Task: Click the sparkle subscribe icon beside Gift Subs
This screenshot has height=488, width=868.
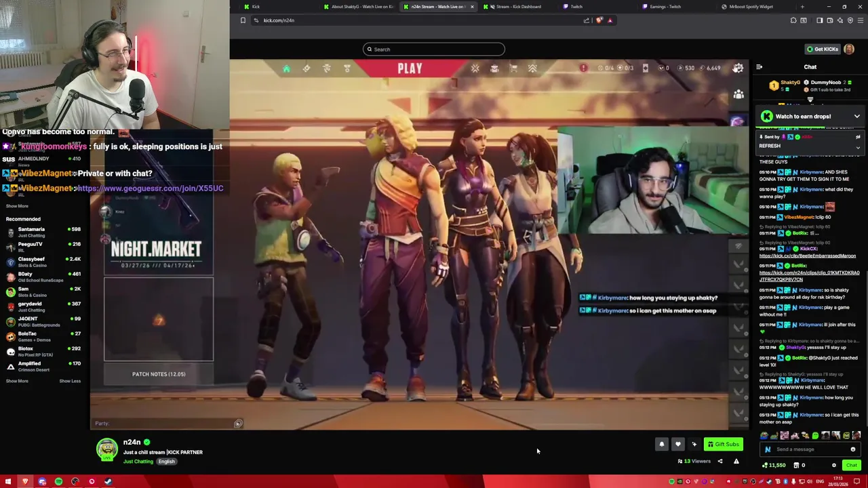Action: 694,445
